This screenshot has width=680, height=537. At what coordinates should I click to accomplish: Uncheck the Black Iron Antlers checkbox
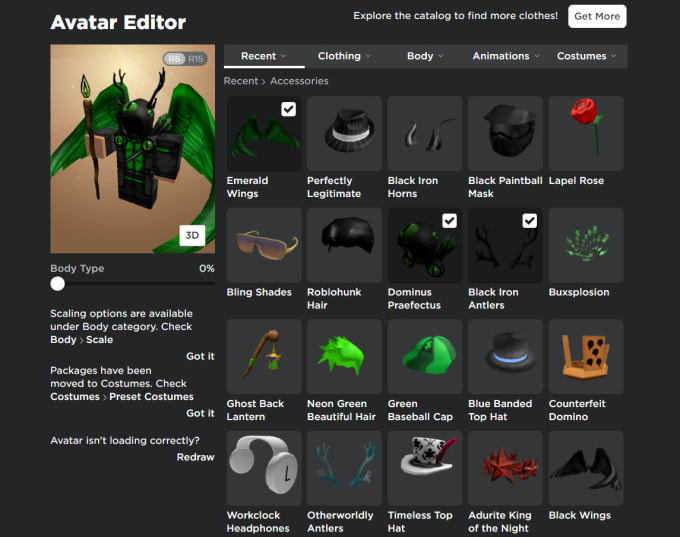[530, 221]
